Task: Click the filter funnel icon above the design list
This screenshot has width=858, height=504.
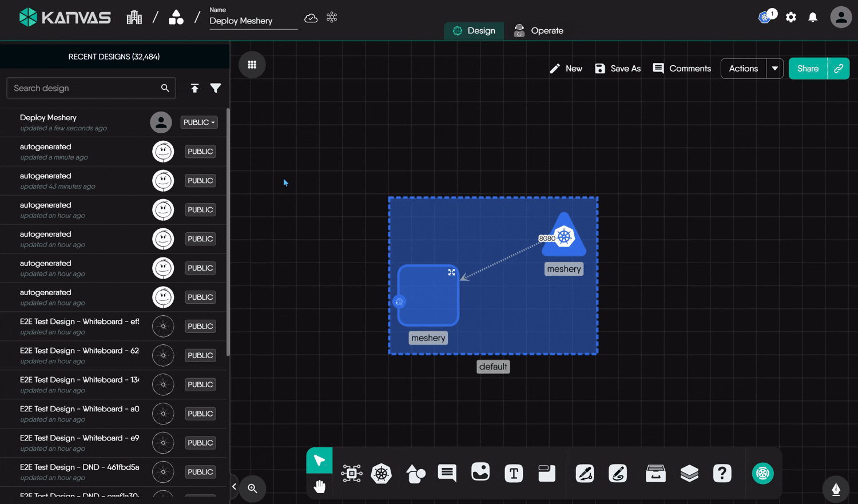Action: point(216,88)
